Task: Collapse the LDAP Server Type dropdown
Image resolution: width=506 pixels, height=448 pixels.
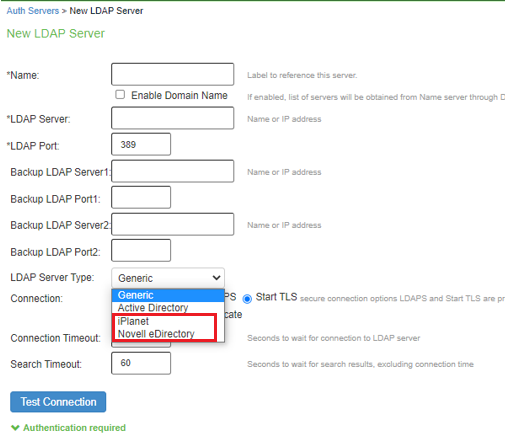Action: pos(168,278)
